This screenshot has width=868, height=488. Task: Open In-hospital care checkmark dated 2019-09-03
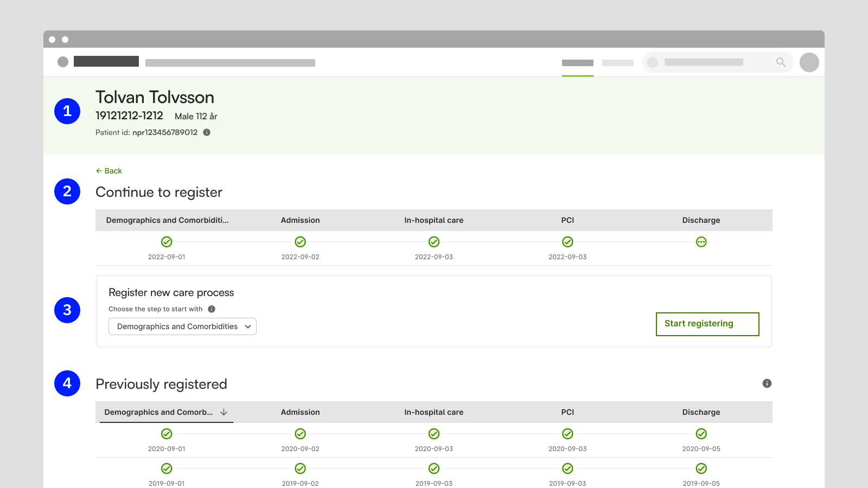(x=434, y=468)
